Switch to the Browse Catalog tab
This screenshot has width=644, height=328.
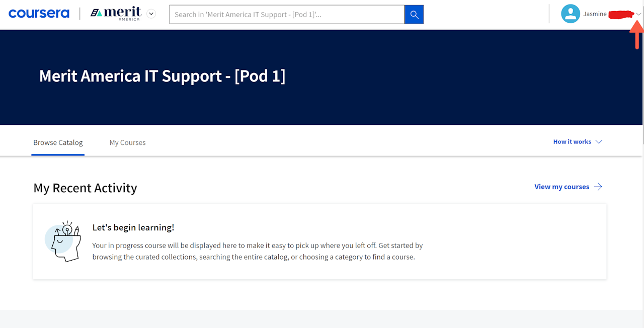coord(58,142)
